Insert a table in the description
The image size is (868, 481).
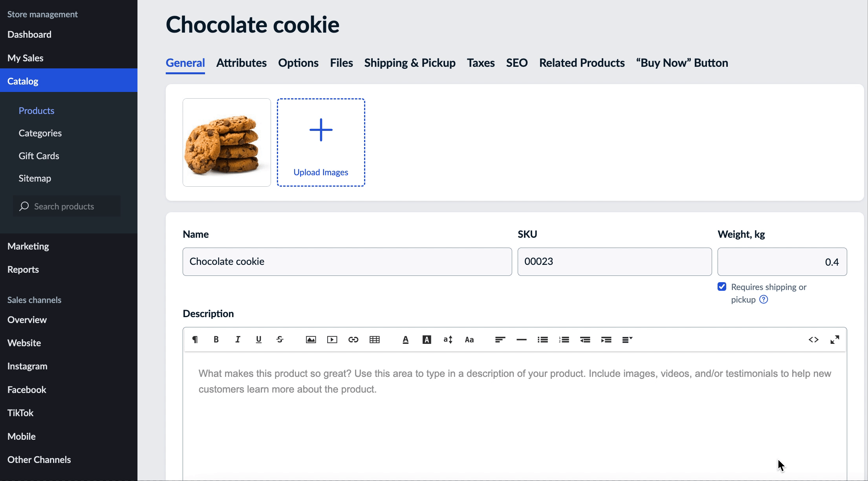click(x=374, y=340)
